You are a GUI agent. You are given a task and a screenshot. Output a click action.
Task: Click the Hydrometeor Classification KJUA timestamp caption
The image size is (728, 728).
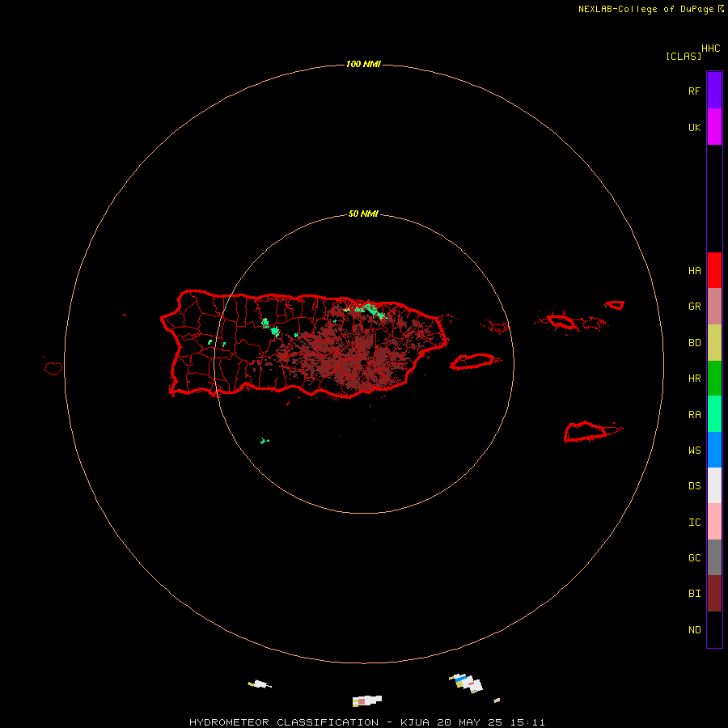(366, 722)
